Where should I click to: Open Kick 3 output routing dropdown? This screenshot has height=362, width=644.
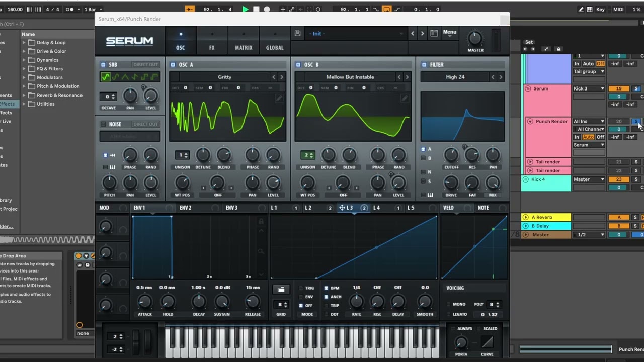tap(589, 88)
